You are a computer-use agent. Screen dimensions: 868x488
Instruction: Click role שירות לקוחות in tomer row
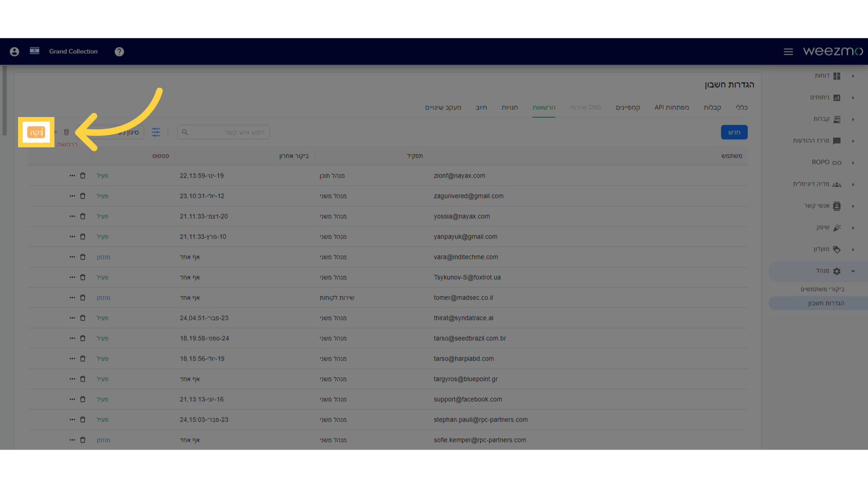coord(337,298)
